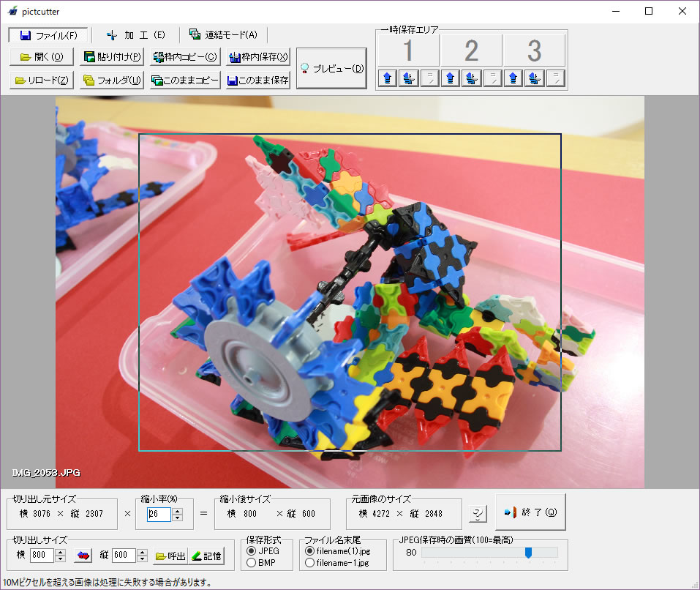Store whole image in temporary slot 2
Viewport: 700px width, 590px height.
pos(450,78)
